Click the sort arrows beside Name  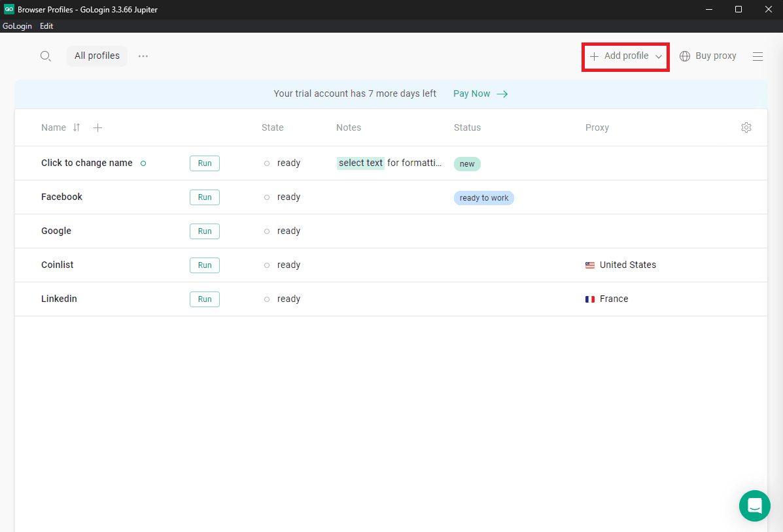click(x=77, y=127)
